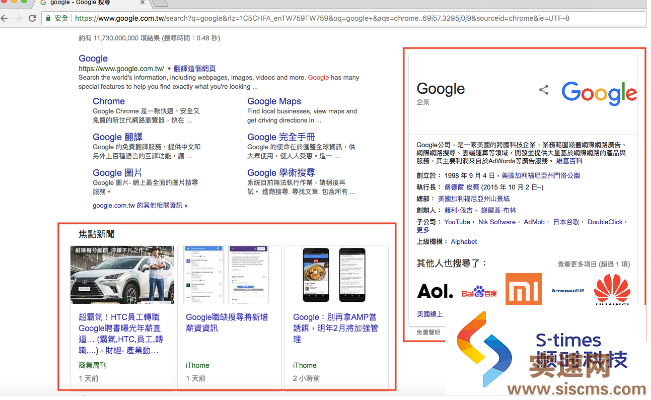The width and height of the screenshot is (651, 400).
Task: Open the YouTube subsidiary link
Action: (457, 222)
